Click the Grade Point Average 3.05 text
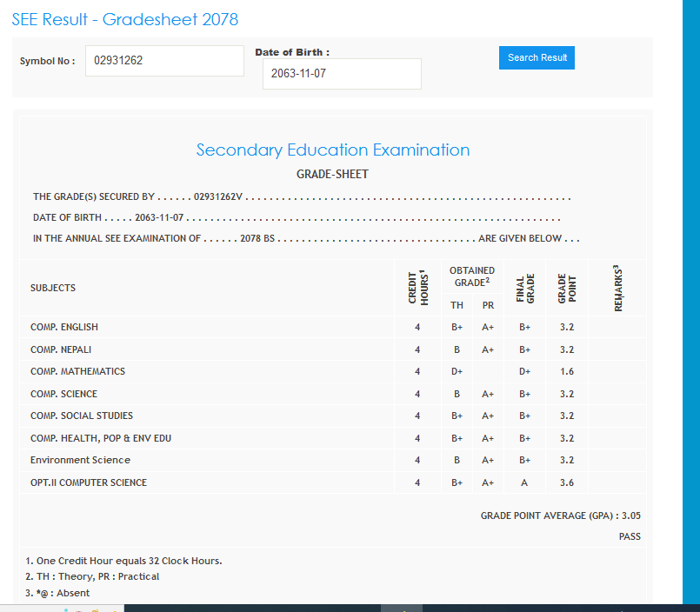 (x=560, y=516)
